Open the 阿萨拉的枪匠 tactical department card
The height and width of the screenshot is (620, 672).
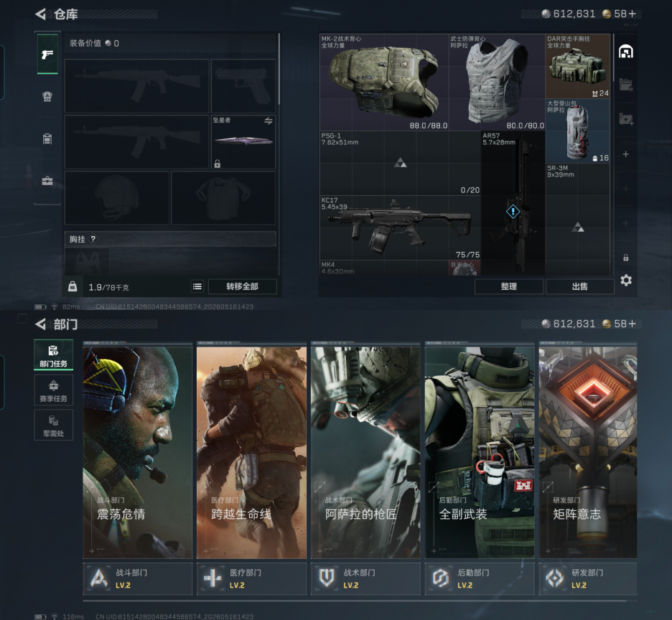coord(365,452)
